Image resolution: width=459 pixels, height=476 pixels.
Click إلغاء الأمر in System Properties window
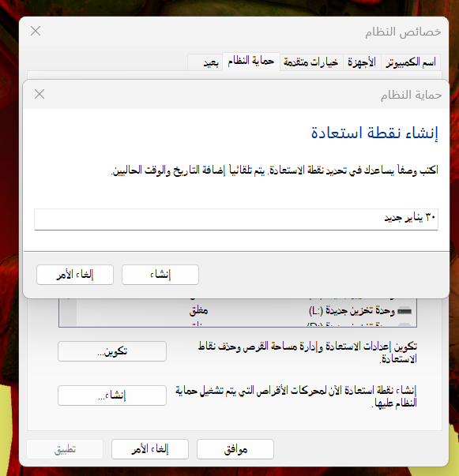(x=150, y=449)
